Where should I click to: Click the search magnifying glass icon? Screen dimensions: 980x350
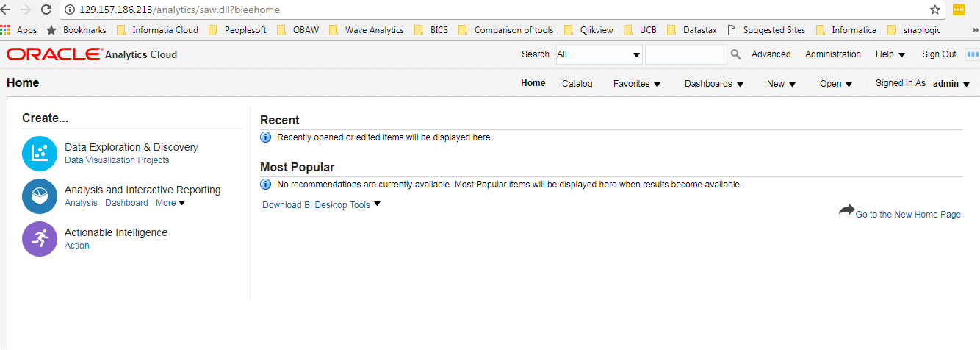point(735,54)
